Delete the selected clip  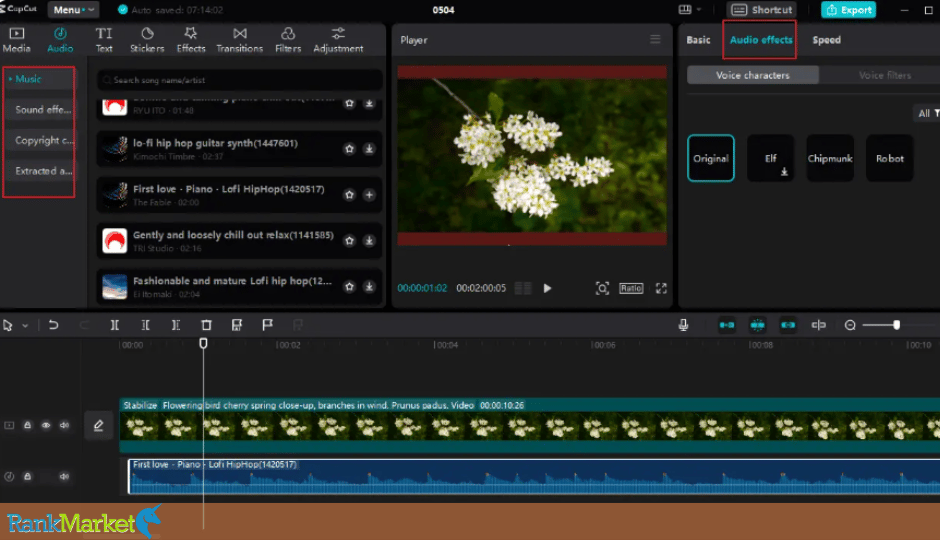pyautogui.click(x=206, y=325)
